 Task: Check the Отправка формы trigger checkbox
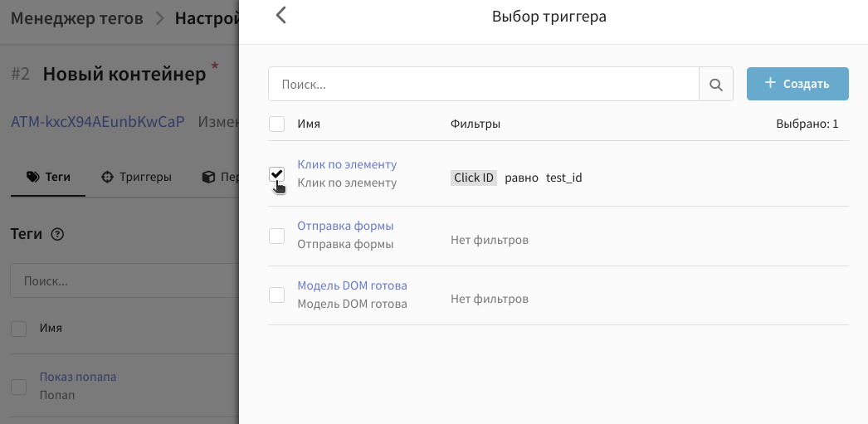277,236
